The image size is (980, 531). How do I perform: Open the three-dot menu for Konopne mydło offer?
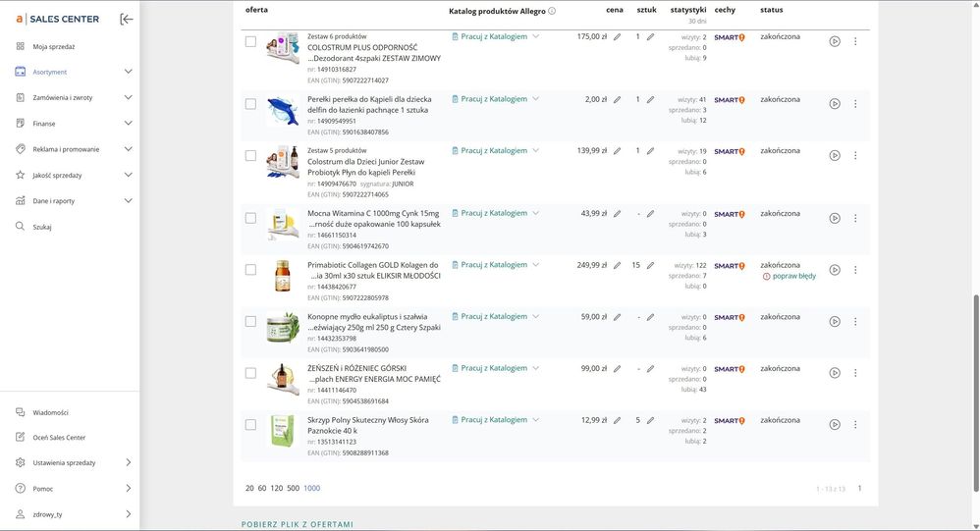click(855, 321)
